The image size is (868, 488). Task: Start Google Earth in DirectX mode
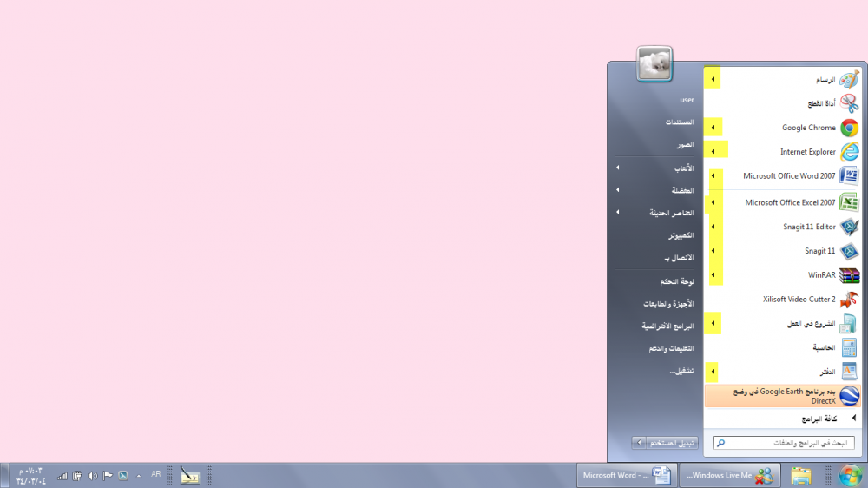pyautogui.click(x=781, y=396)
